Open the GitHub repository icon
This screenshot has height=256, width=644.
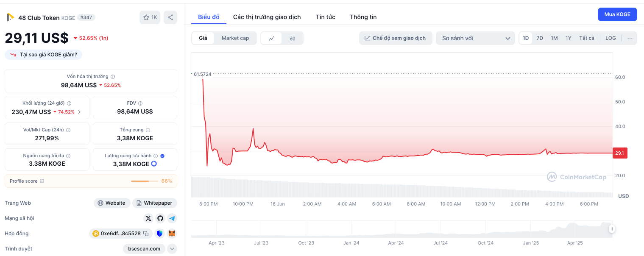160,218
